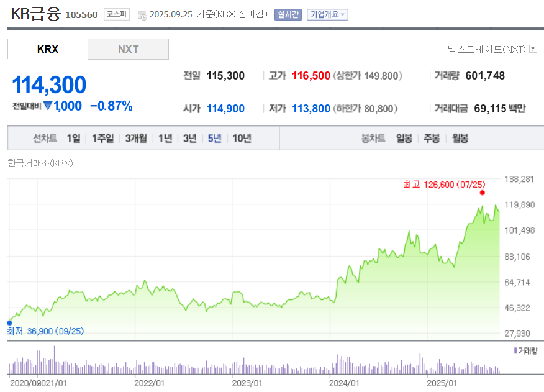Image resolution: width=544 pixels, height=392 pixels.
Task: Select the 3개월 line chart period
Action: click(135, 139)
